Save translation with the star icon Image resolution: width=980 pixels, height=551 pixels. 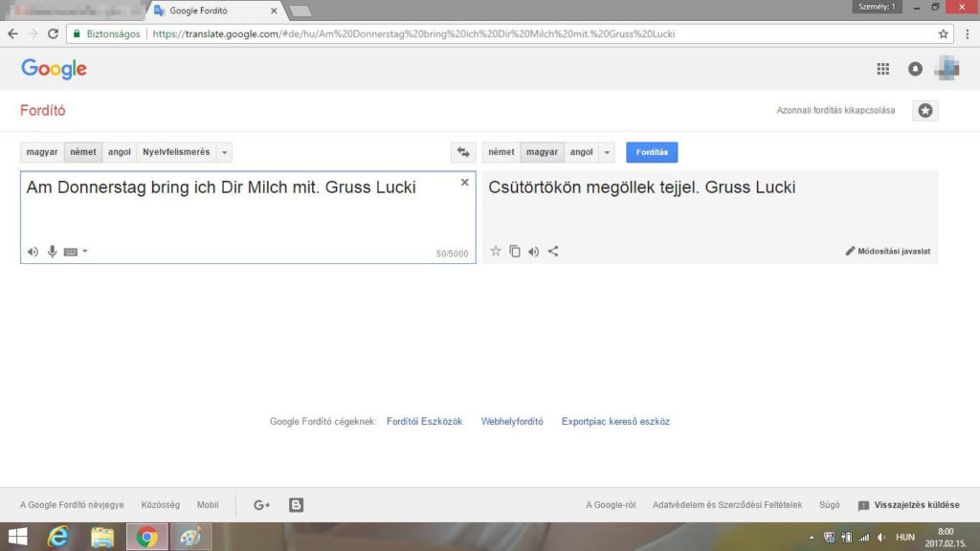coord(496,252)
